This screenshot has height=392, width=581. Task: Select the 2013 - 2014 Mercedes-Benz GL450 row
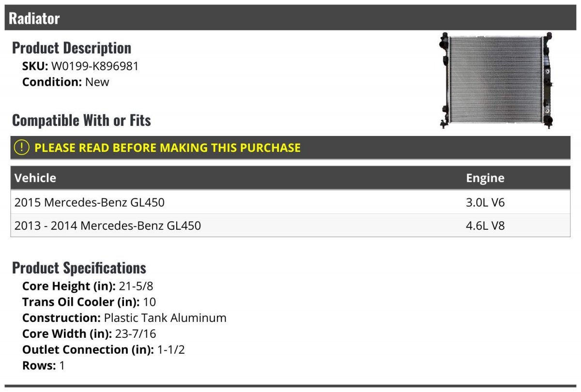107,226
